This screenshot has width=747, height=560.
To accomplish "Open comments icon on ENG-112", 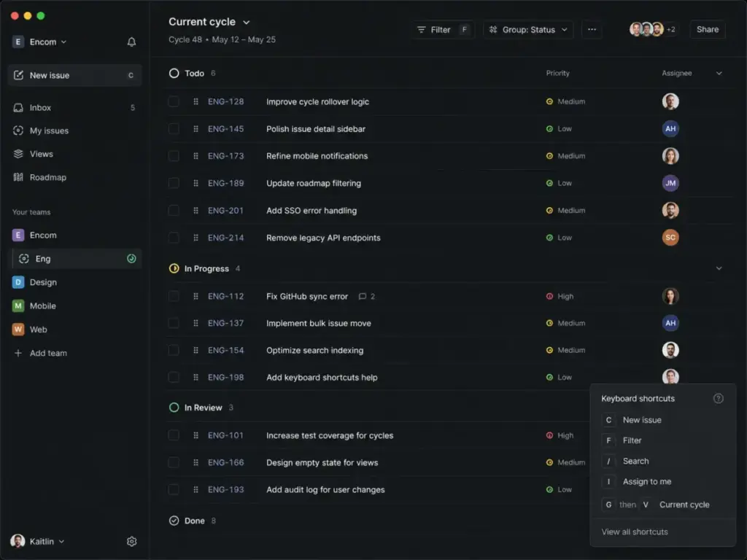I will coord(362,296).
